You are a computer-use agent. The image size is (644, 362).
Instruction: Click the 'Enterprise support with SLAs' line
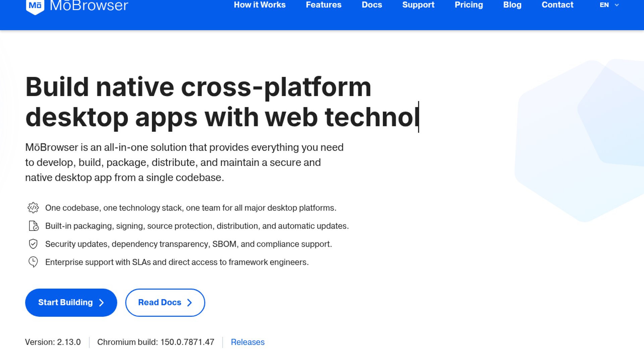(x=177, y=262)
